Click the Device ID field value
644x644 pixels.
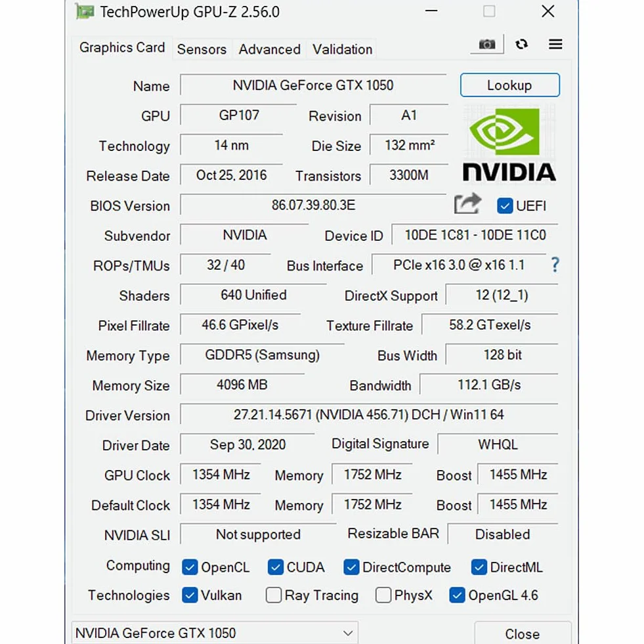pyautogui.click(x=475, y=235)
